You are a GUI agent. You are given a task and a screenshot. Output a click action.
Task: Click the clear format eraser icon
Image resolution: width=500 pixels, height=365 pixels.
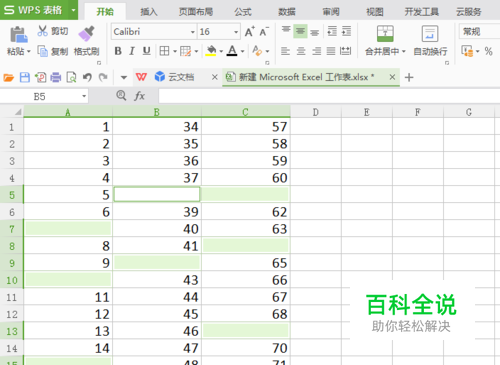tap(257, 51)
